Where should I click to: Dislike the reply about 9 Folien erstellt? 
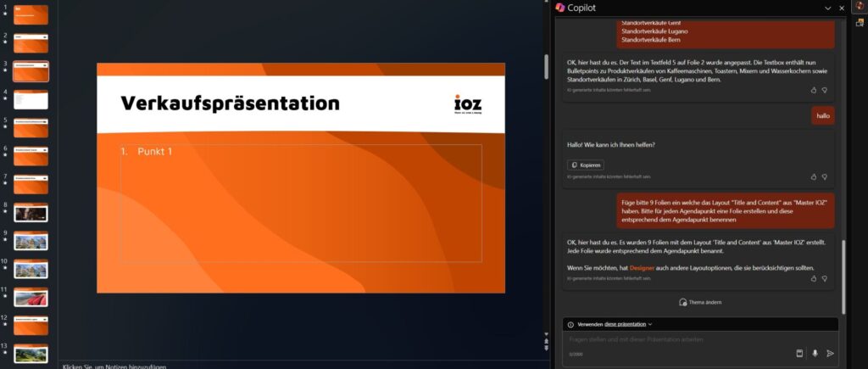tap(824, 279)
